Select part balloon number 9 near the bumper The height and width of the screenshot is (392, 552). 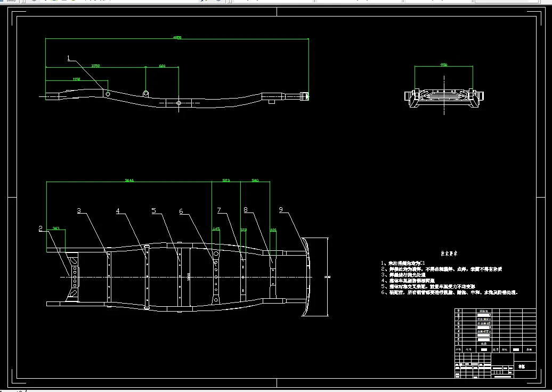[x=281, y=209]
